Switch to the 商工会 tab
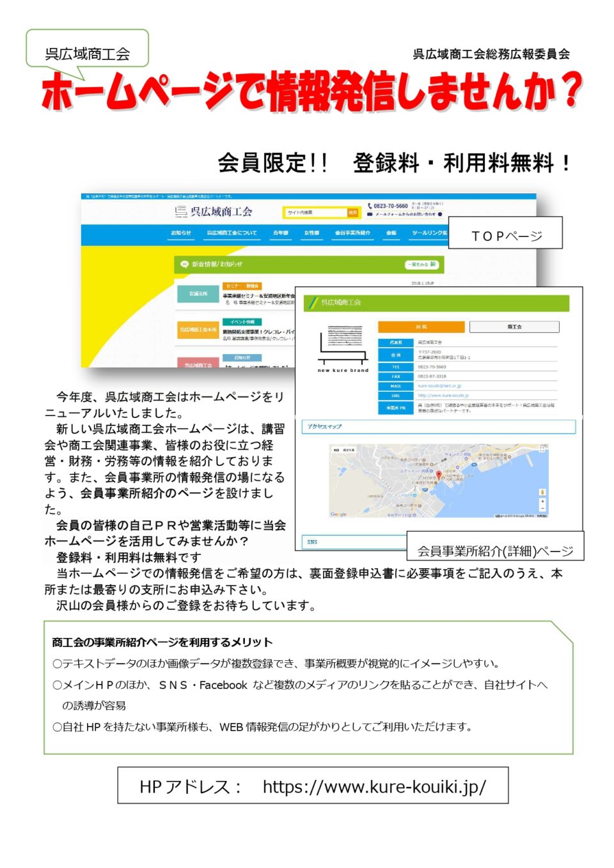The height and width of the screenshot is (868, 614). click(514, 327)
